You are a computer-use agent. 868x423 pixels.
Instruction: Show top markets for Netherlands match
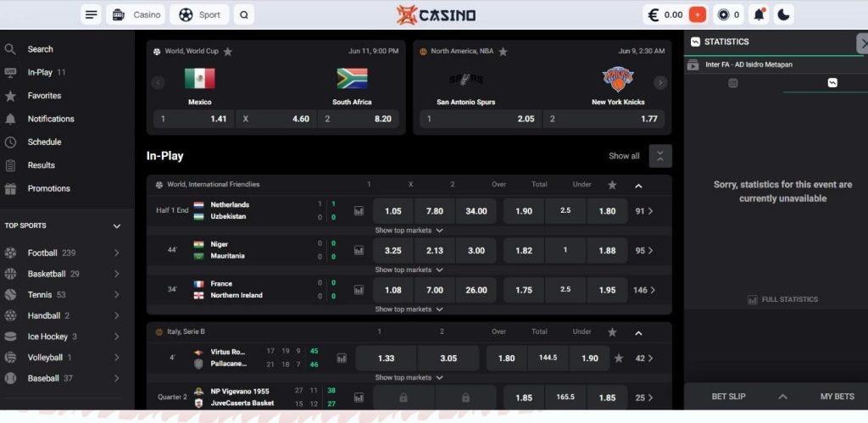(x=409, y=231)
